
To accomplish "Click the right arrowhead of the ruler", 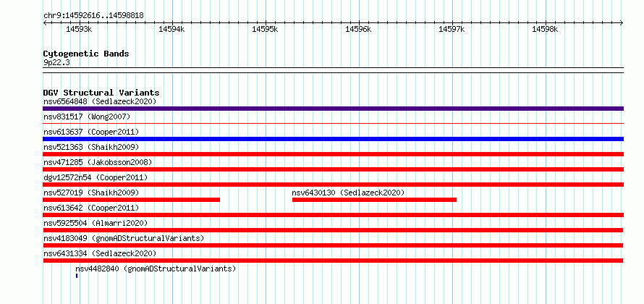I will click(622, 22).
